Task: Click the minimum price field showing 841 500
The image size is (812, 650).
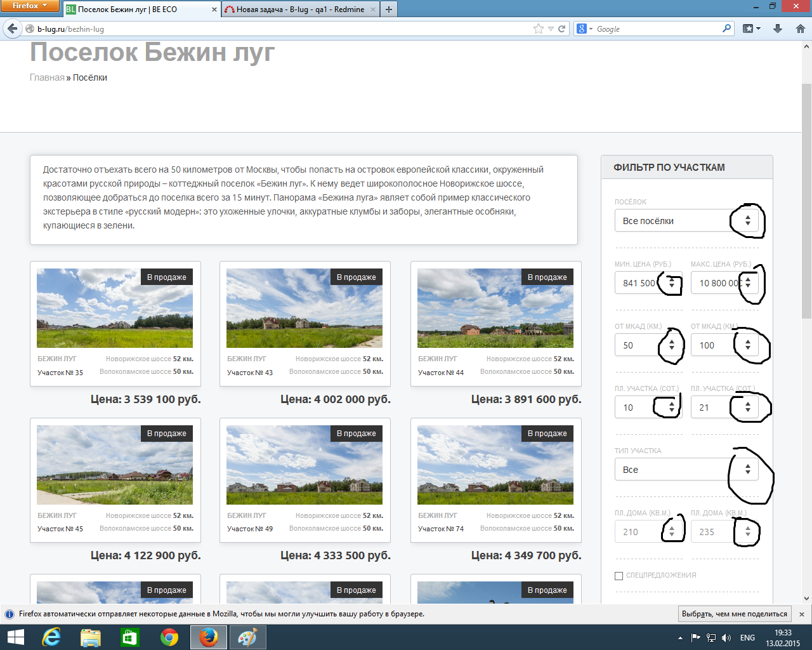Action: [638, 283]
